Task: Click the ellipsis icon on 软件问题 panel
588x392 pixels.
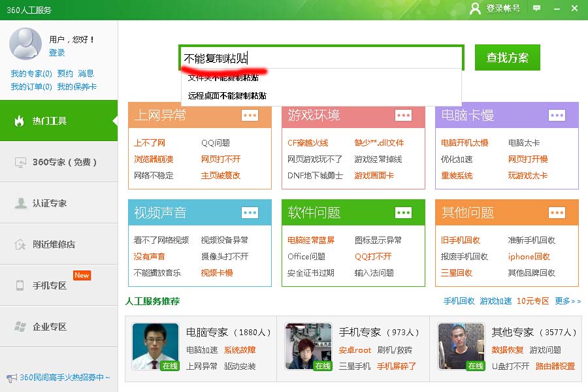Action: [402, 212]
